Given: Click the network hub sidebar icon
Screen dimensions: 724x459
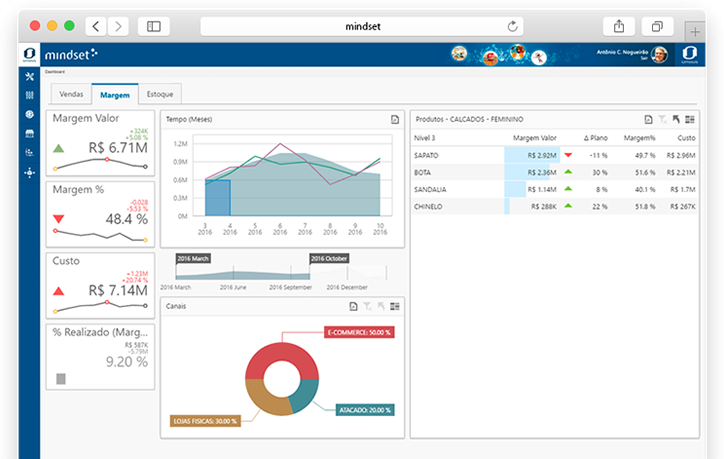Looking at the screenshot, I should (x=30, y=173).
